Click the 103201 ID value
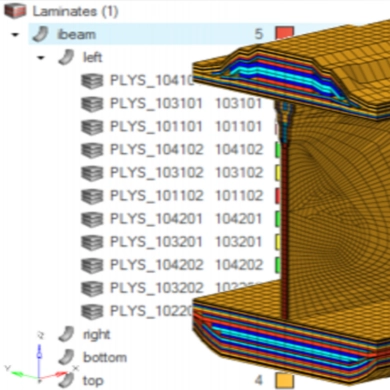 coord(239,242)
